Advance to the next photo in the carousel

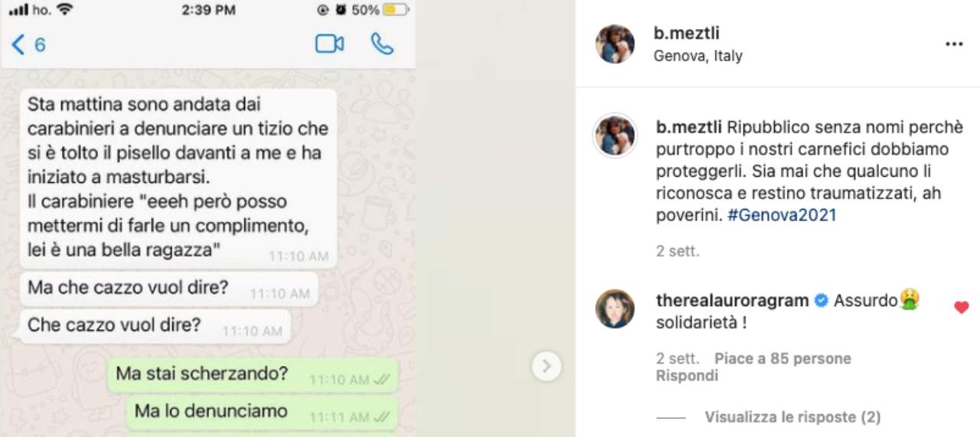pyautogui.click(x=547, y=367)
